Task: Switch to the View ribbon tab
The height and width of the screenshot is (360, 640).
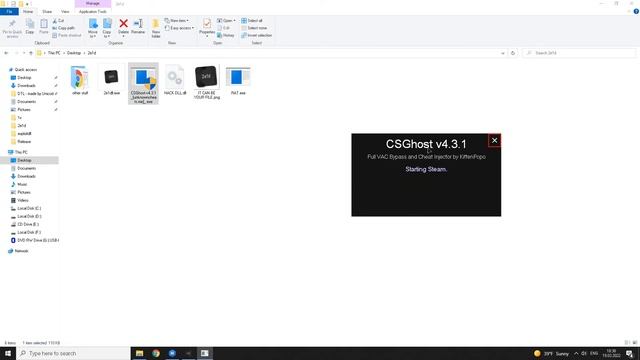Action: tap(65, 11)
